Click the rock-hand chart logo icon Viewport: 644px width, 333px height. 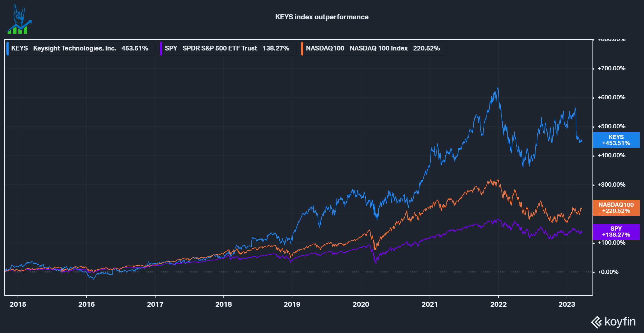19,19
